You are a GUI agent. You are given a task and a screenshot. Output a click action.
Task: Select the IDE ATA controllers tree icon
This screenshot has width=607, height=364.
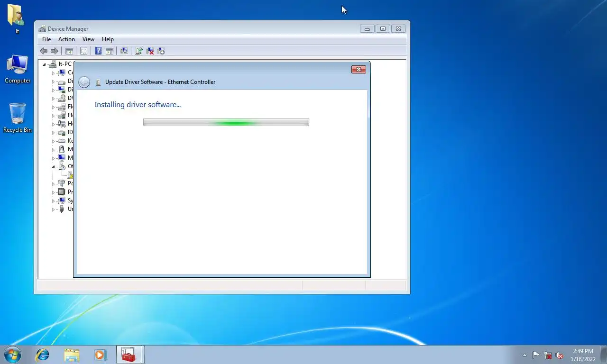[61, 132]
